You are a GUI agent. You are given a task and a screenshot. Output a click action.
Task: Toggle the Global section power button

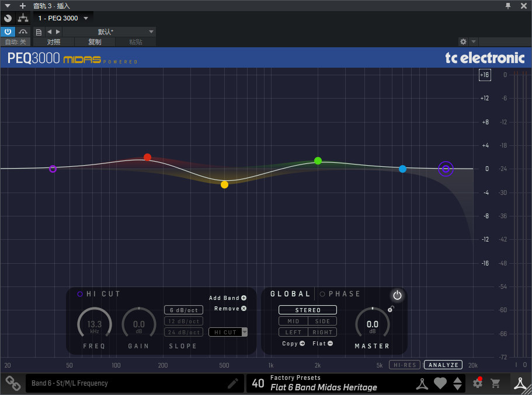[x=397, y=295]
